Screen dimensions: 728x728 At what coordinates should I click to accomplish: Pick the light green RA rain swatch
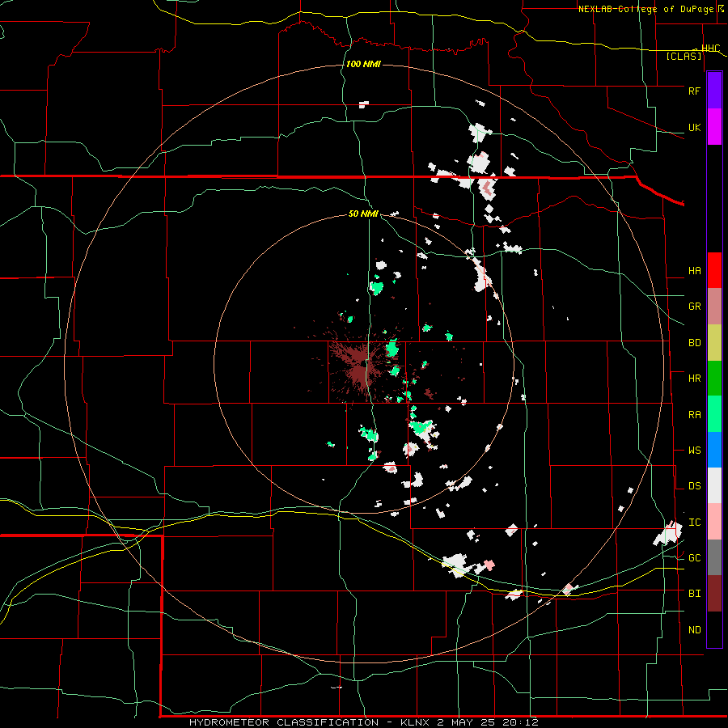714,414
